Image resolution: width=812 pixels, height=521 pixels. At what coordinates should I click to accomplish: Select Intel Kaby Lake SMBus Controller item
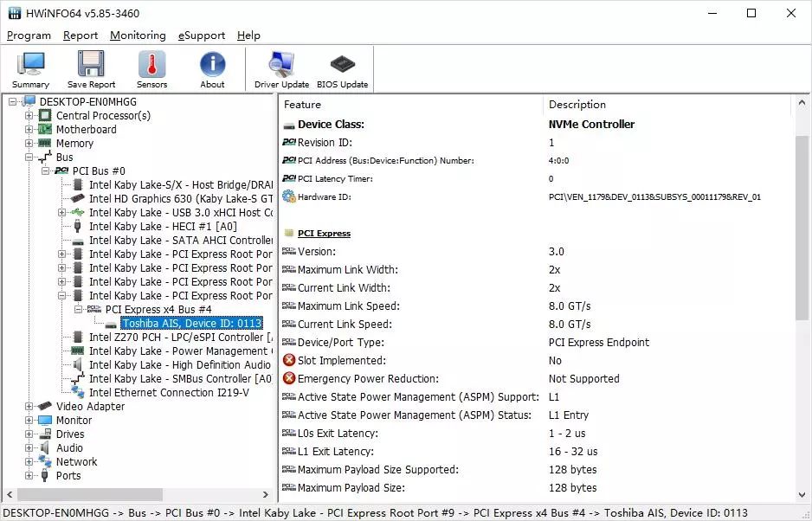[181, 378]
